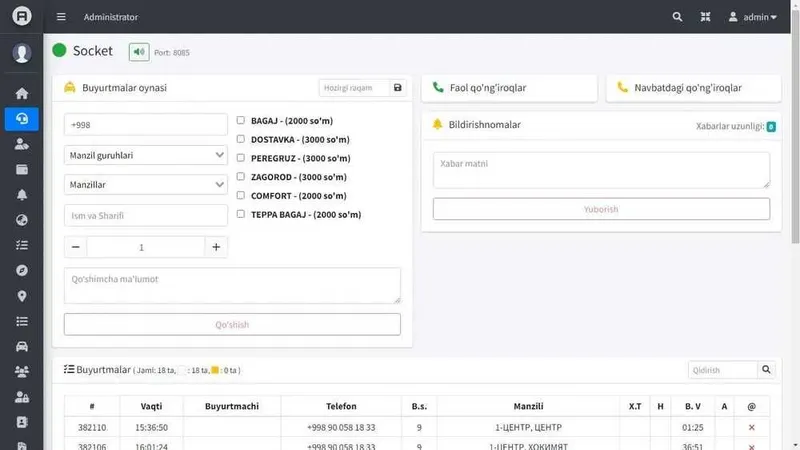Click the Buyurtmachi column header
800x450 pixels.
232,406
